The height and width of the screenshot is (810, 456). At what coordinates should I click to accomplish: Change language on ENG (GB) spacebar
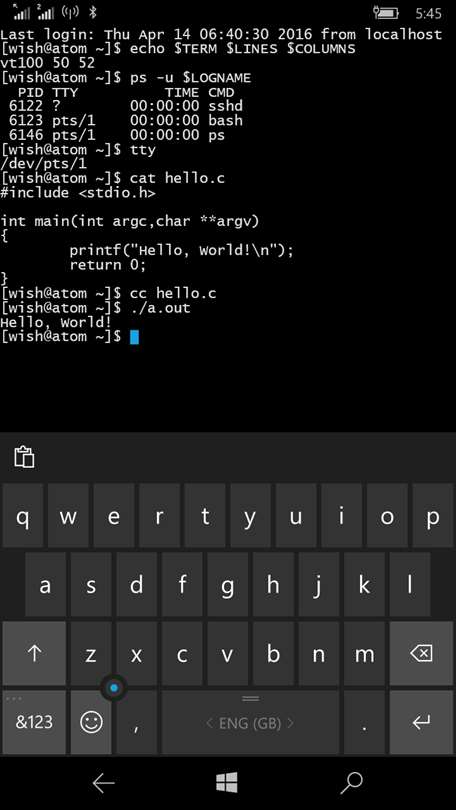click(250, 722)
